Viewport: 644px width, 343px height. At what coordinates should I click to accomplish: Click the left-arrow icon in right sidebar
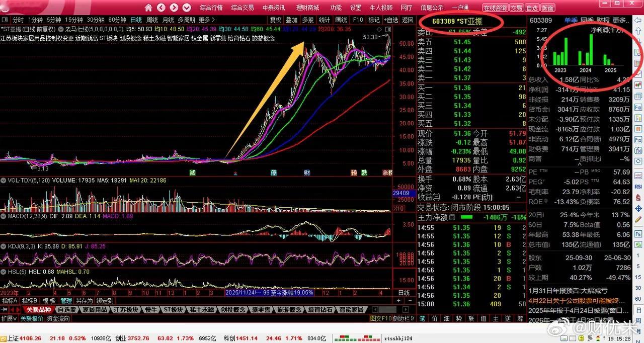coord(638,20)
